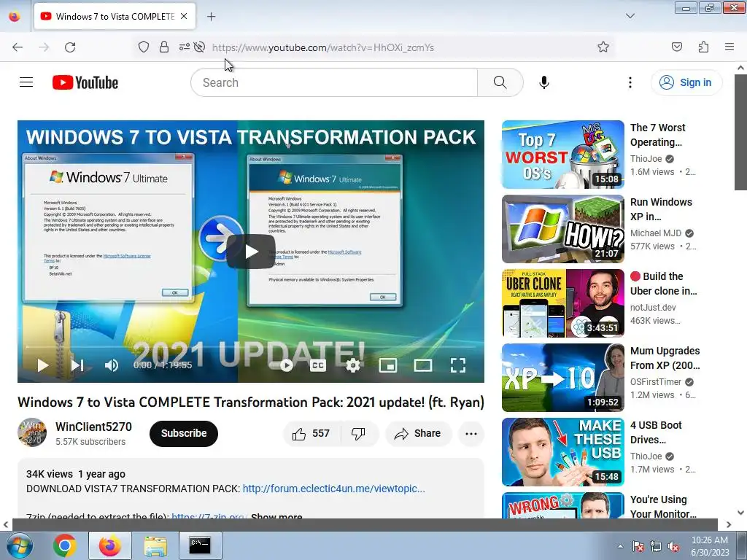
Task: Click the small play button in the player bar
Action: point(43,365)
